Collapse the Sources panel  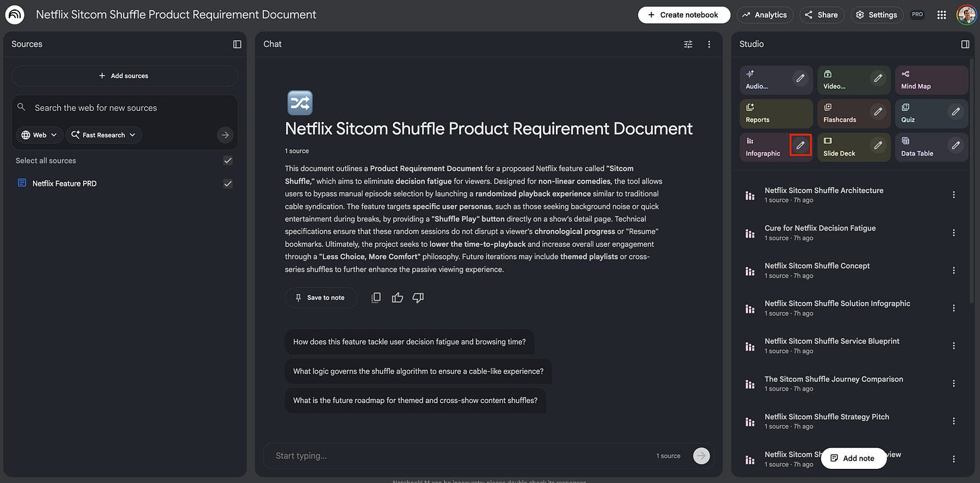(x=236, y=44)
